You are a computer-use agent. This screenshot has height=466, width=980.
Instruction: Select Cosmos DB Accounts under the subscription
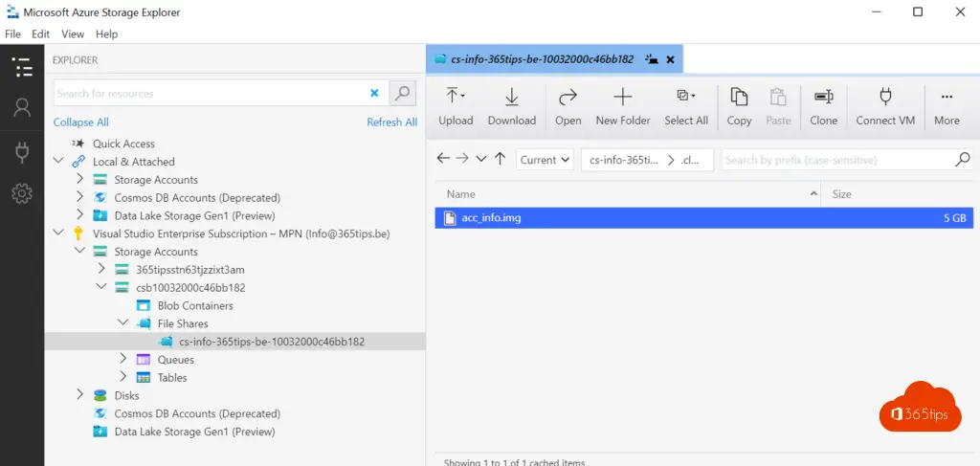click(x=197, y=413)
